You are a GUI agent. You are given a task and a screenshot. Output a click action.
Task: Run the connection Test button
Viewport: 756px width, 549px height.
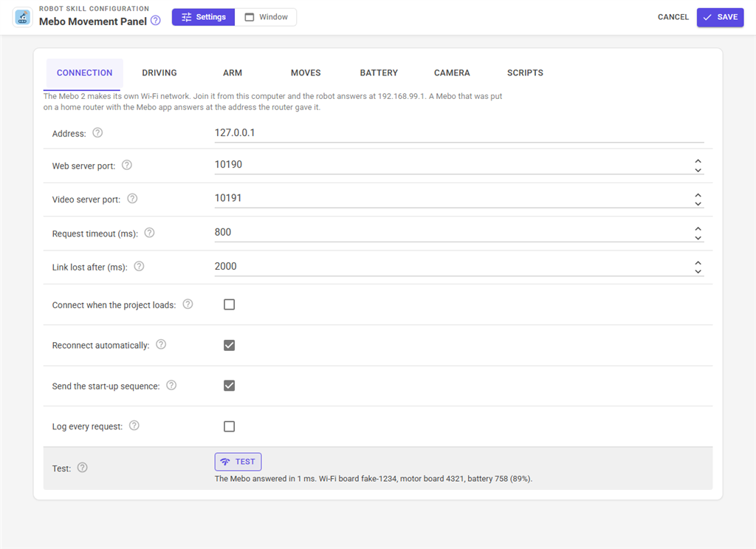tap(238, 462)
